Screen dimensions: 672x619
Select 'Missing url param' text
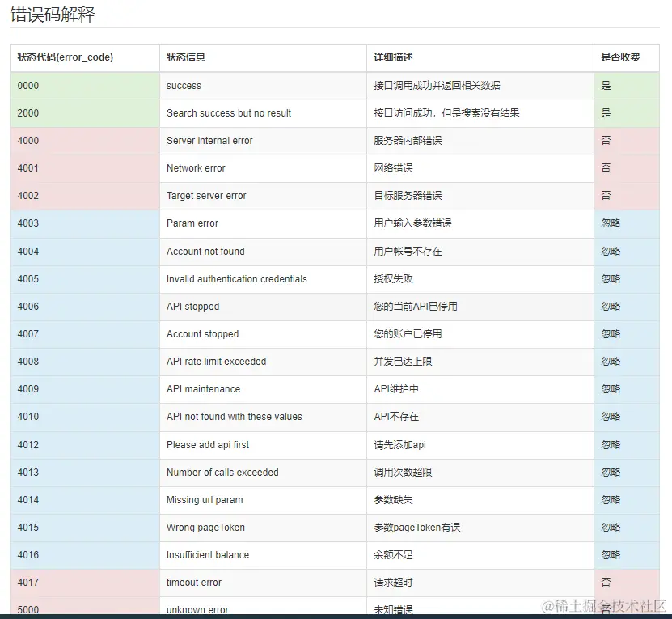205,500
